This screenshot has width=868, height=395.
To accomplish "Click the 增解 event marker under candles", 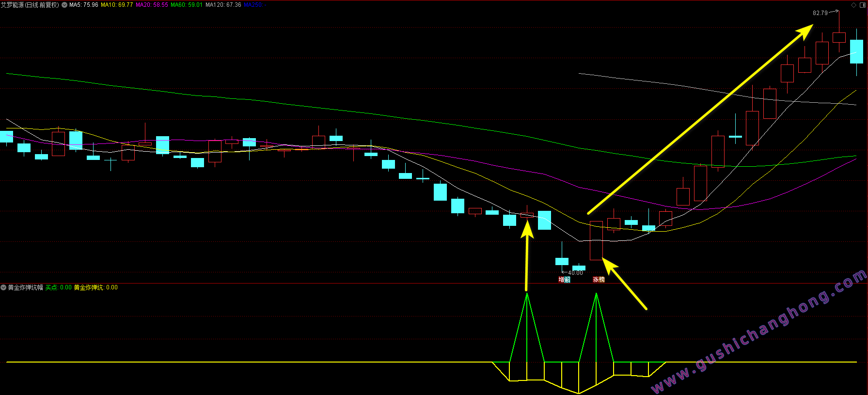I will [565, 280].
